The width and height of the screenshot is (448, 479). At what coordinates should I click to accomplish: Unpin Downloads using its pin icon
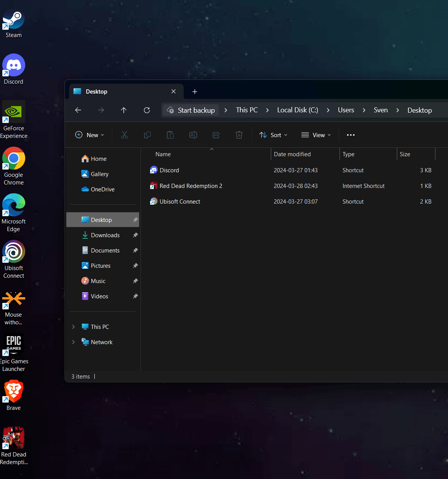[135, 235]
